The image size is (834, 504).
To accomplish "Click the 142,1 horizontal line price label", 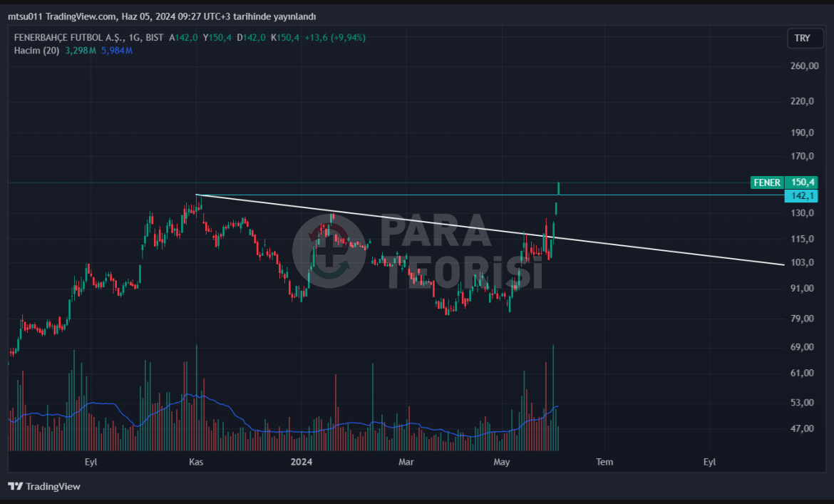I will [801, 195].
